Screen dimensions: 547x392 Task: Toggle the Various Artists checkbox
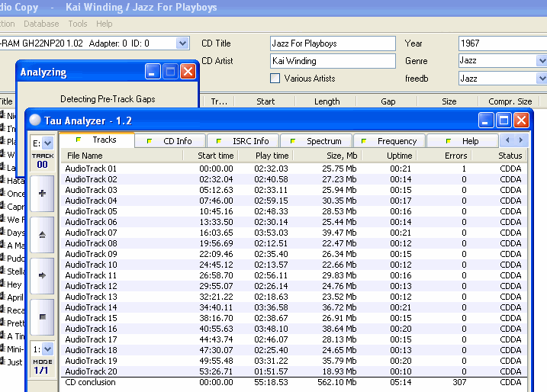click(275, 78)
